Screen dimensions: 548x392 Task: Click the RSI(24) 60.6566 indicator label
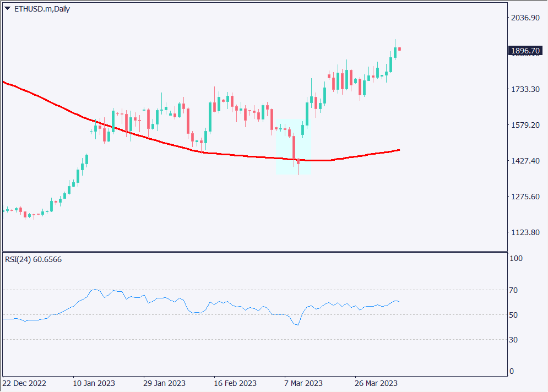point(33,259)
